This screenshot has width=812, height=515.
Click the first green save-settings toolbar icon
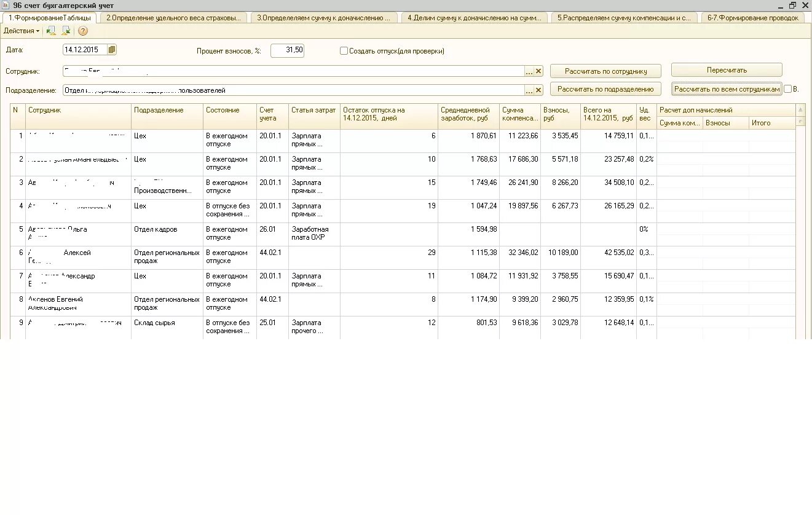(51, 31)
